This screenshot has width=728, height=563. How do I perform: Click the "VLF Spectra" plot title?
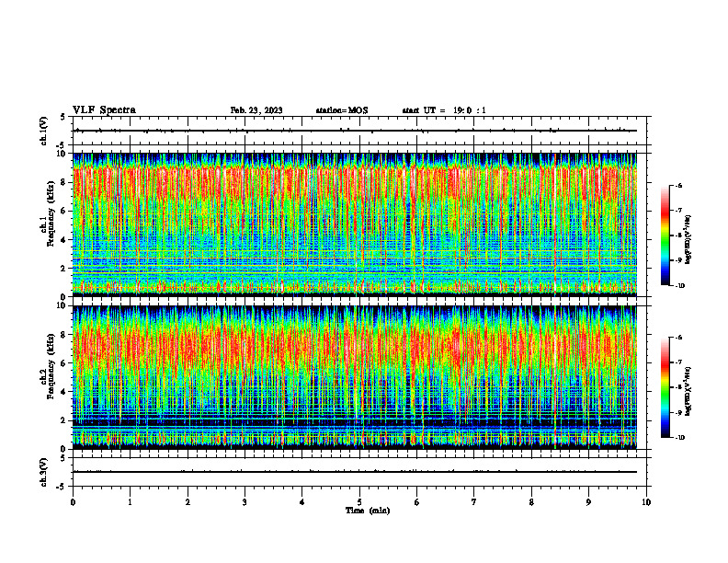pyautogui.click(x=104, y=110)
